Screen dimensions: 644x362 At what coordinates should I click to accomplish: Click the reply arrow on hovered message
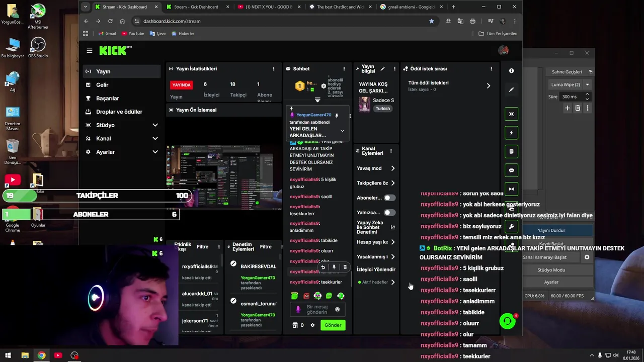pyautogui.click(x=323, y=267)
